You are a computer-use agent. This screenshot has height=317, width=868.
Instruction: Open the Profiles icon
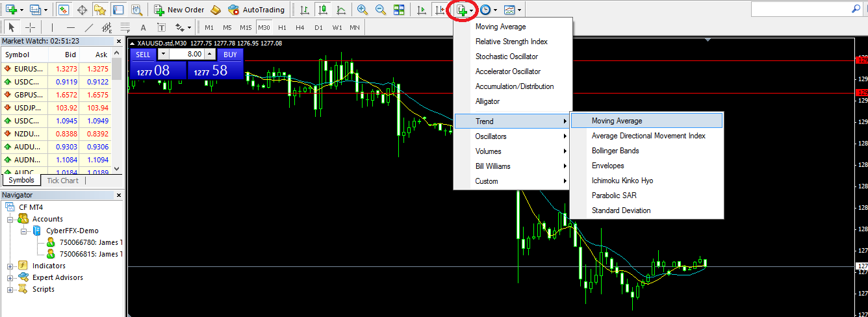(x=34, y=10)
